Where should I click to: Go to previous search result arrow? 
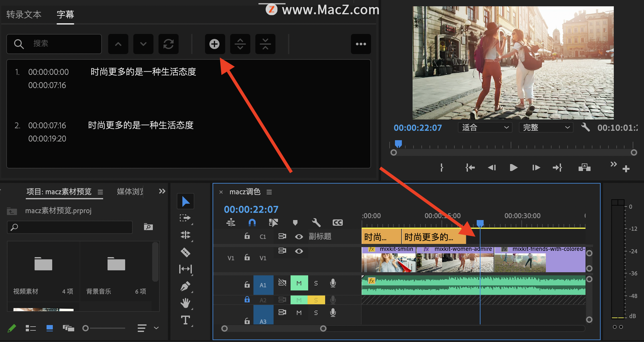[x=118, y=44]
